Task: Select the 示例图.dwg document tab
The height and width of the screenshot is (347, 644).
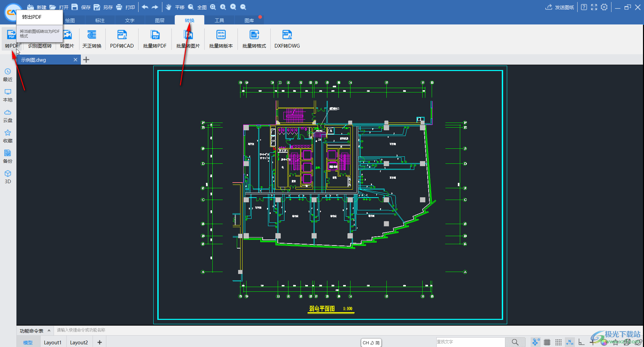Action: [49, 60]
